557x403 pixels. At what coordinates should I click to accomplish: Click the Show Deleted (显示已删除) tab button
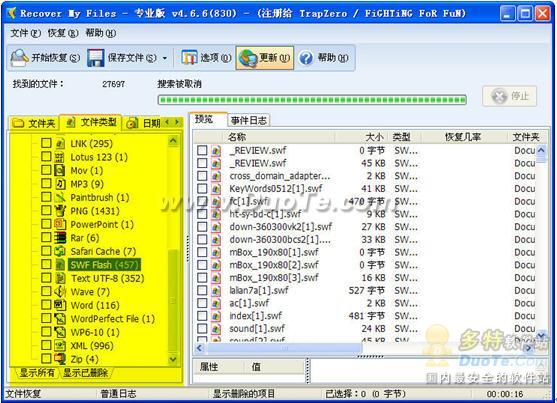coord(86,372)
